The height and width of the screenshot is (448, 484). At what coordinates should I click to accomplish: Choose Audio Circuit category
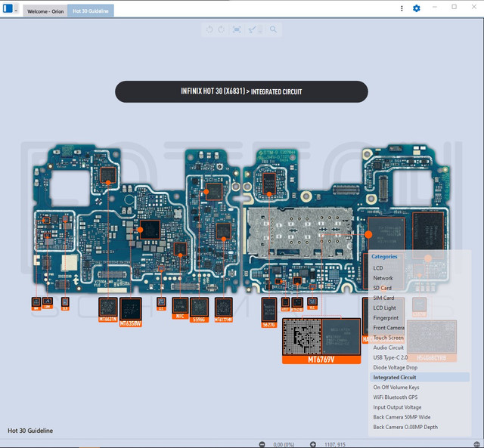[x=388, y=348]
